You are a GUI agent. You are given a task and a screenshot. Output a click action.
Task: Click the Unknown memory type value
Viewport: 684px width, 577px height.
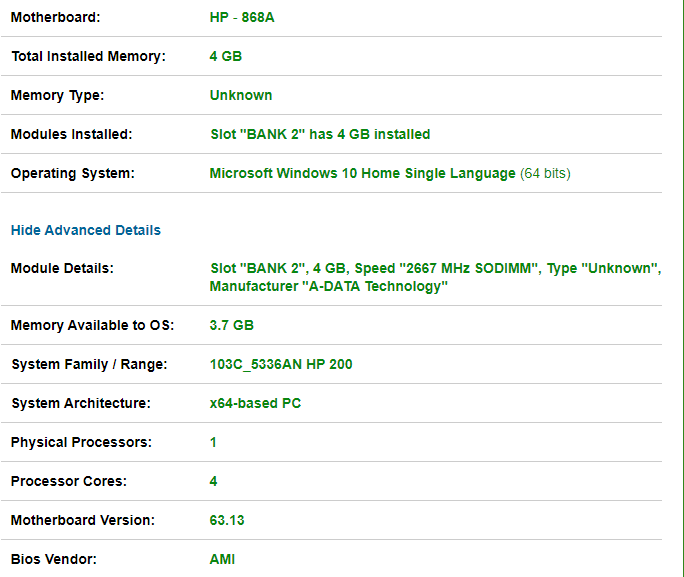[241, 95]
